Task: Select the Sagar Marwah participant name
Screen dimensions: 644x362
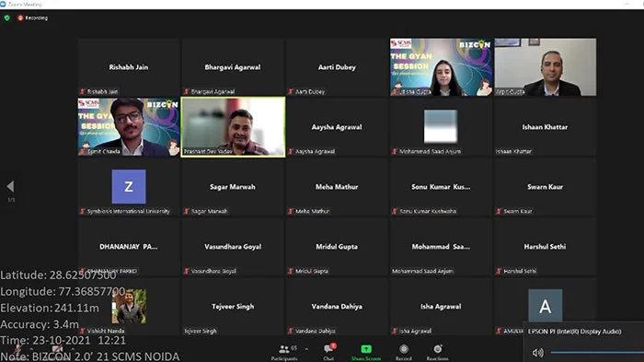Action: (x=233, y=187)
